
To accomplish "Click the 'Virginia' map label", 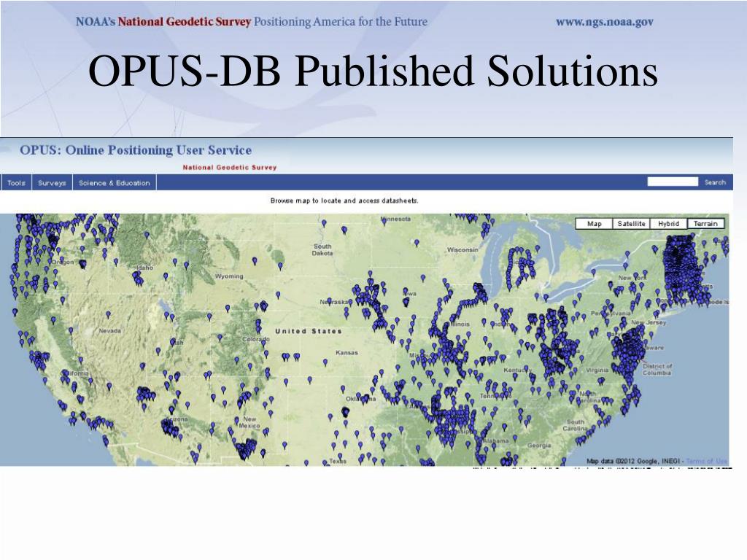I will pos(597,370).
